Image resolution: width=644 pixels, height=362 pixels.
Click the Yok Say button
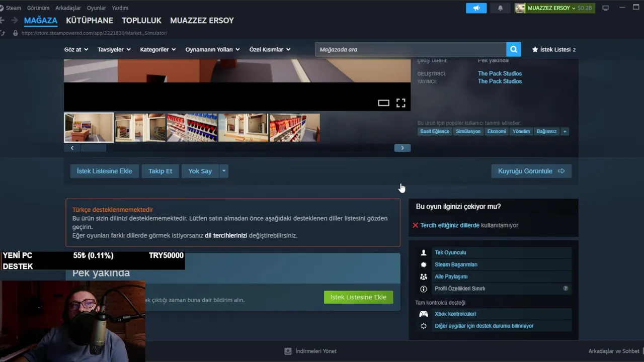200,171
